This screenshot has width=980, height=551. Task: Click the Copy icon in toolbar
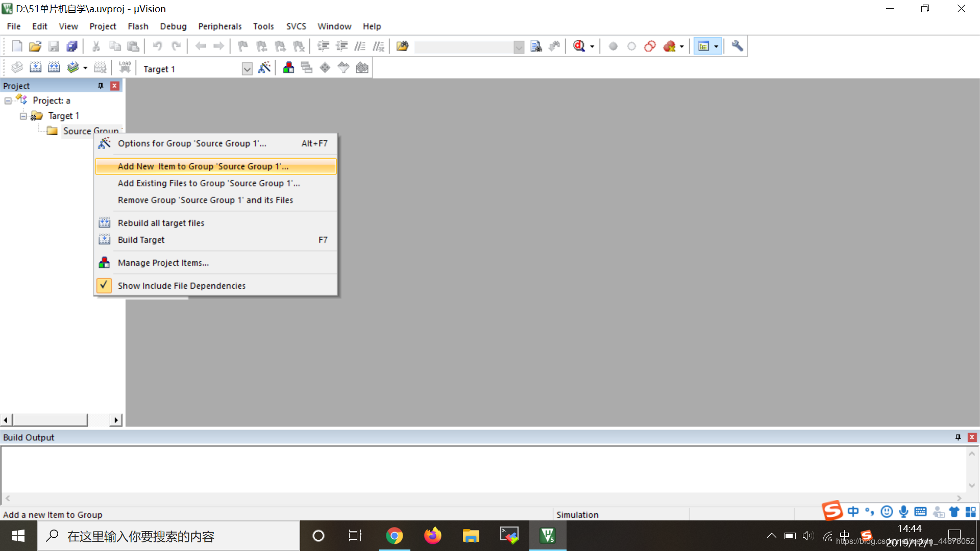pos(115,46)
